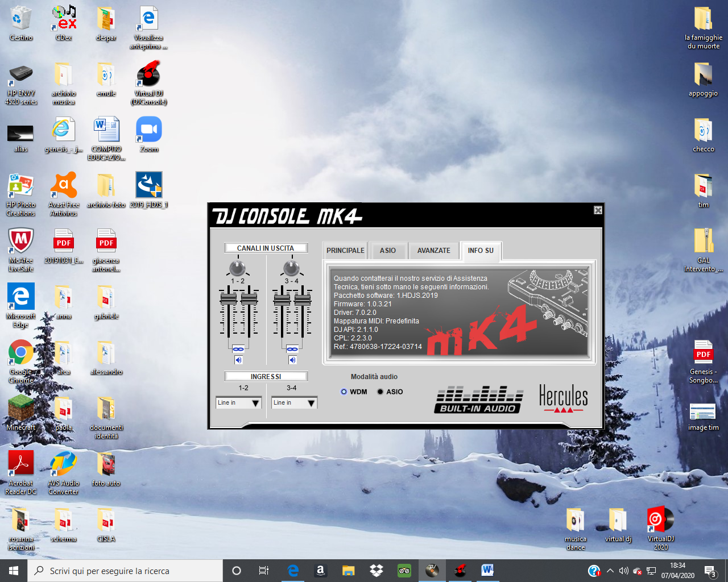Image resolution: width=728 pixels, height=582 pixels.
Task: Open Minecraft desktop icon
Action: click(x=21, y=413)
